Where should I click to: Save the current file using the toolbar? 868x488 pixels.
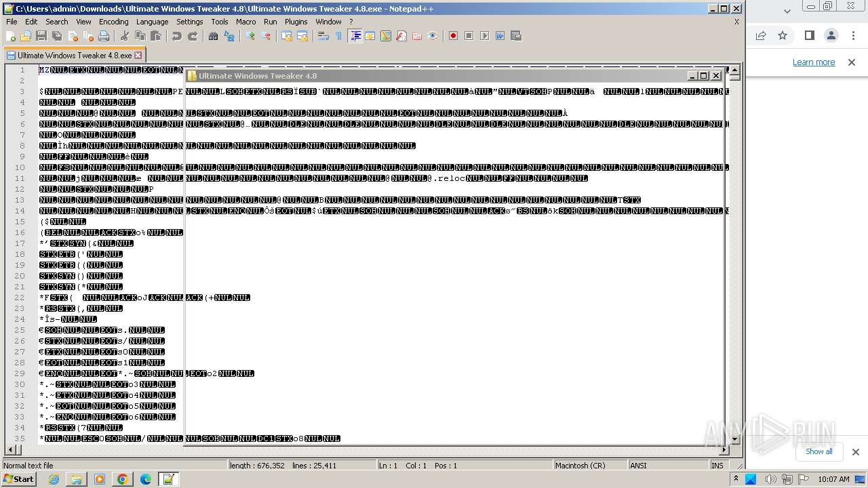pyautogui.click(x=41, y=36)
